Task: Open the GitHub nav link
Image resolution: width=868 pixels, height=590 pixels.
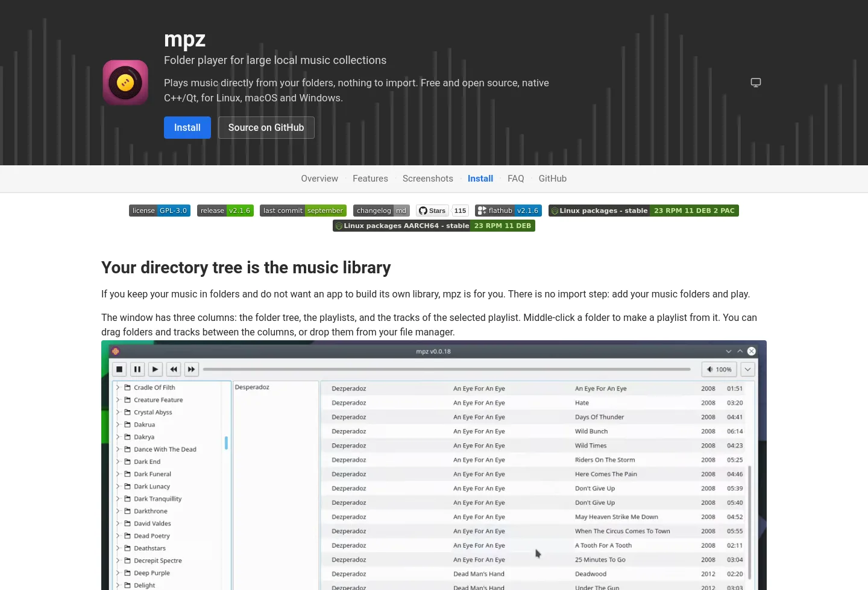Action: click(553, 179)
